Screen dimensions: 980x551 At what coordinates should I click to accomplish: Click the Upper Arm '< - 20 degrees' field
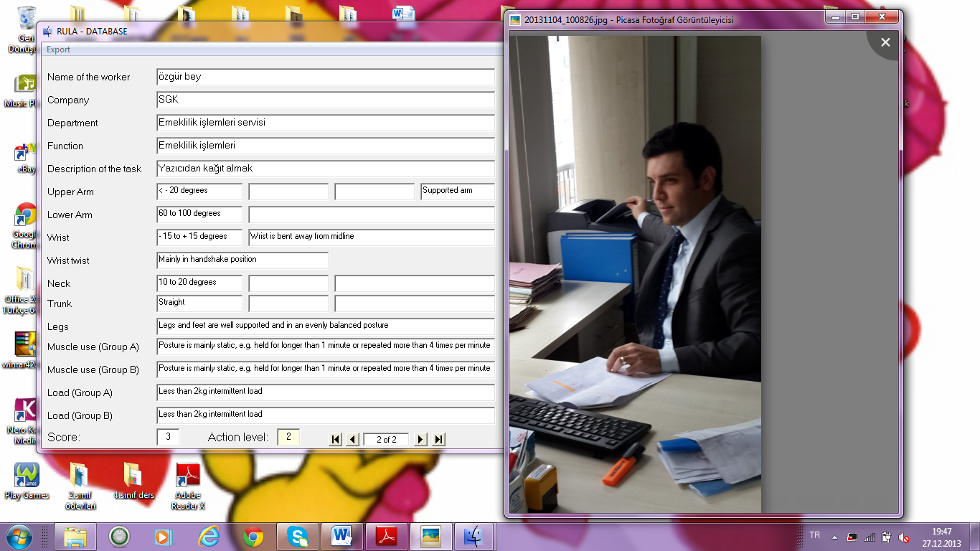pos(199,192)
